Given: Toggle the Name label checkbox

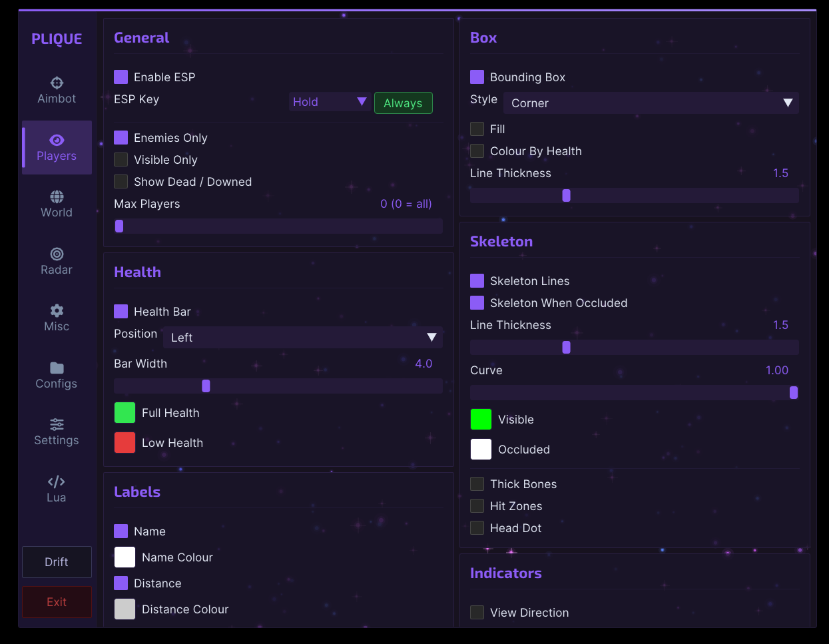Looking at the screenshot, I should [121, 531].
